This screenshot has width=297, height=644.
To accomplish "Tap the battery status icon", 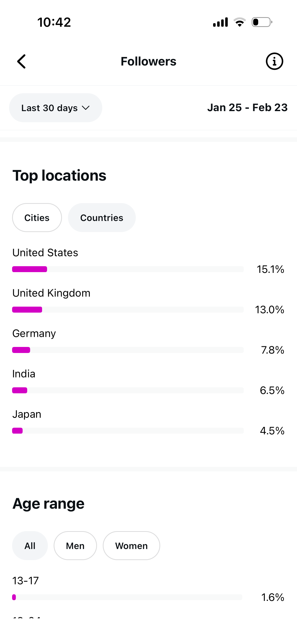I will pos(262,22).
